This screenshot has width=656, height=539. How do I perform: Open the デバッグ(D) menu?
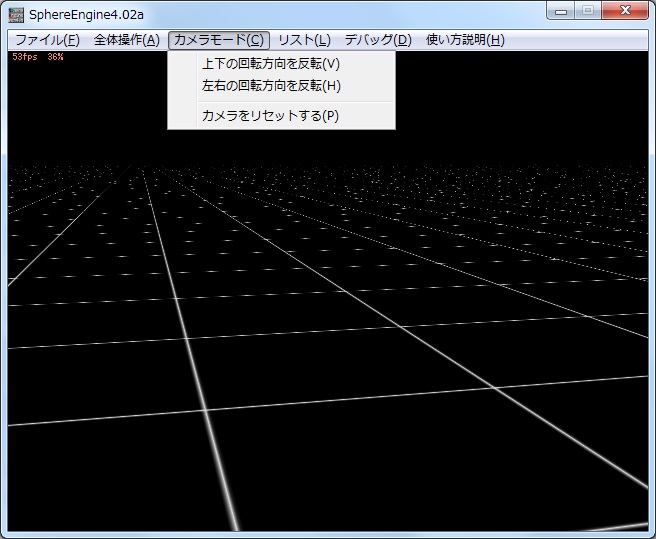click(378, 40)
